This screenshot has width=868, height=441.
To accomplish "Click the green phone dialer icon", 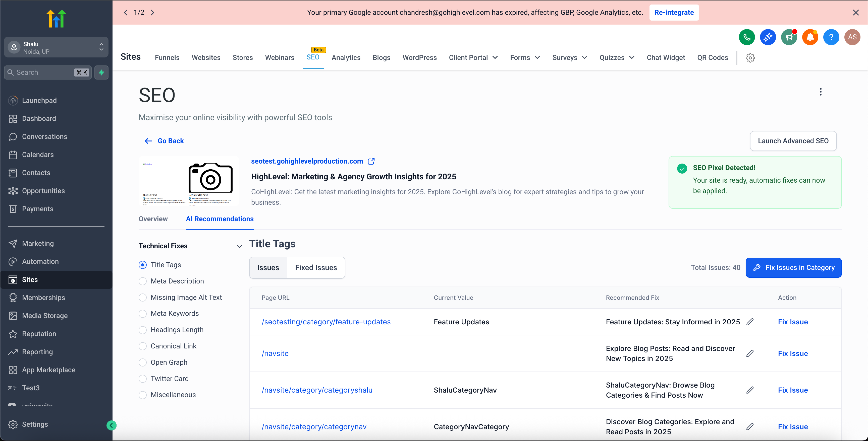I will click(747, 37).
